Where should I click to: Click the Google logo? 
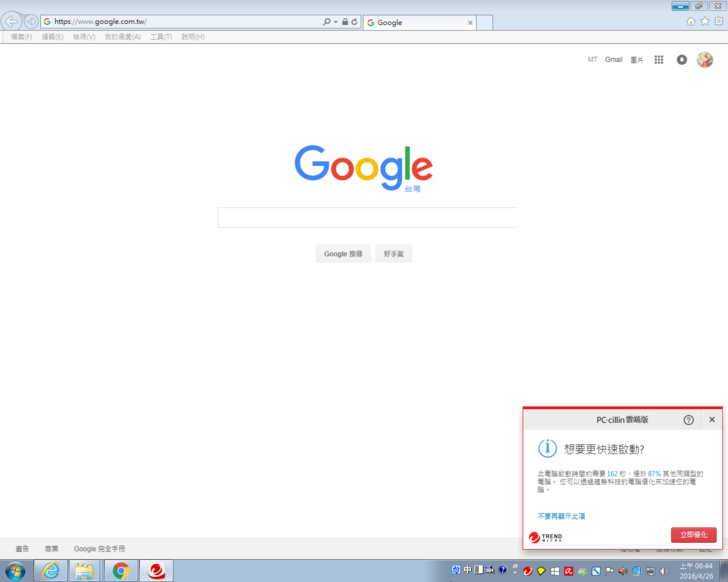pos(364,167)
